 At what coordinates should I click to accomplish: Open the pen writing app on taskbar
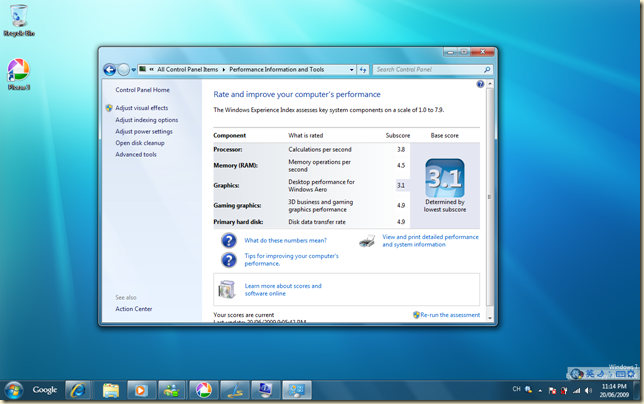tap(235, 390)
